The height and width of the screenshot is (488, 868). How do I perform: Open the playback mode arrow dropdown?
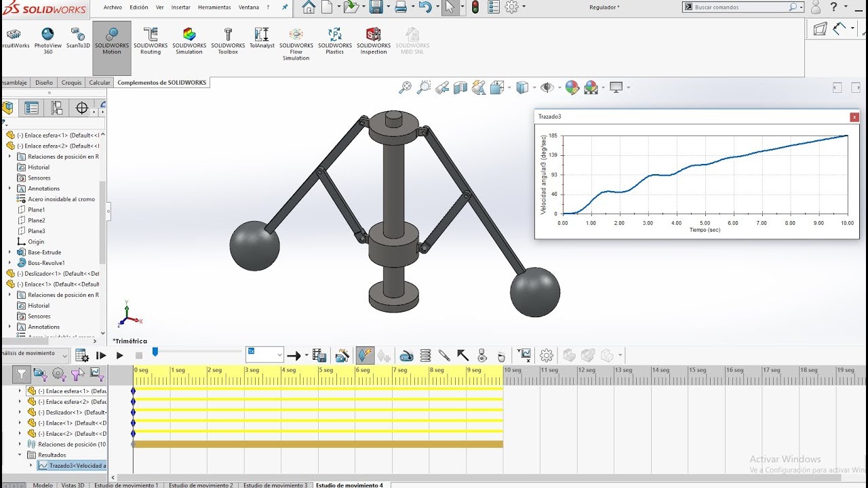coord(307,356)
